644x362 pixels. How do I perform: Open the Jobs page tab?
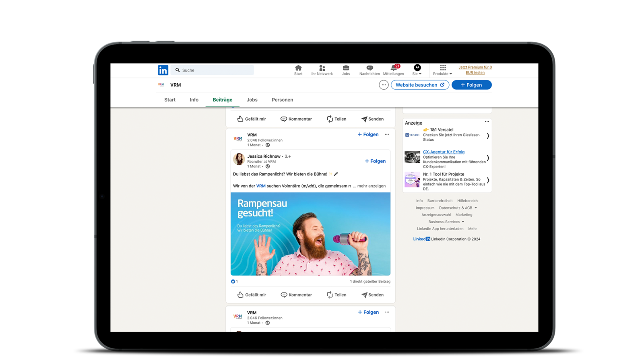252,100
